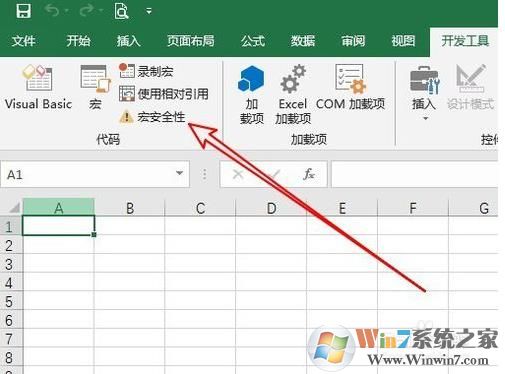Click inside the formula bar input
The width and height of the screenshot is (505, 374).
(x=414, y=174)
